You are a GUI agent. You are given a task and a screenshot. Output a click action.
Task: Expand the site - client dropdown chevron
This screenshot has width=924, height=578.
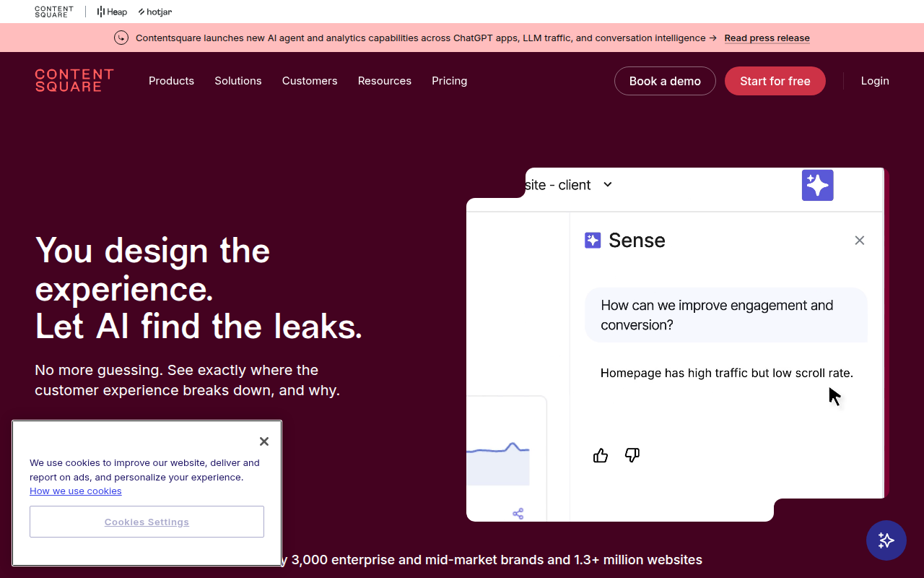(608, 185)
